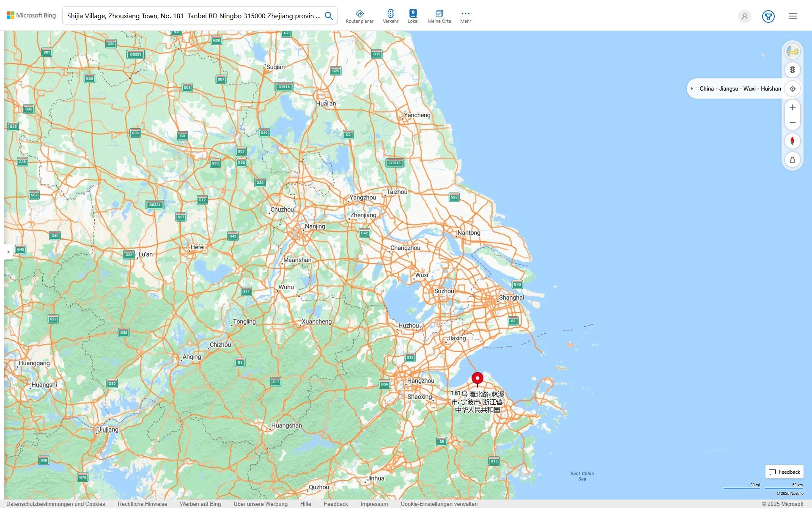Click the locate me target icon
Viewport: 812px width, 508px height.
(793, 88)
